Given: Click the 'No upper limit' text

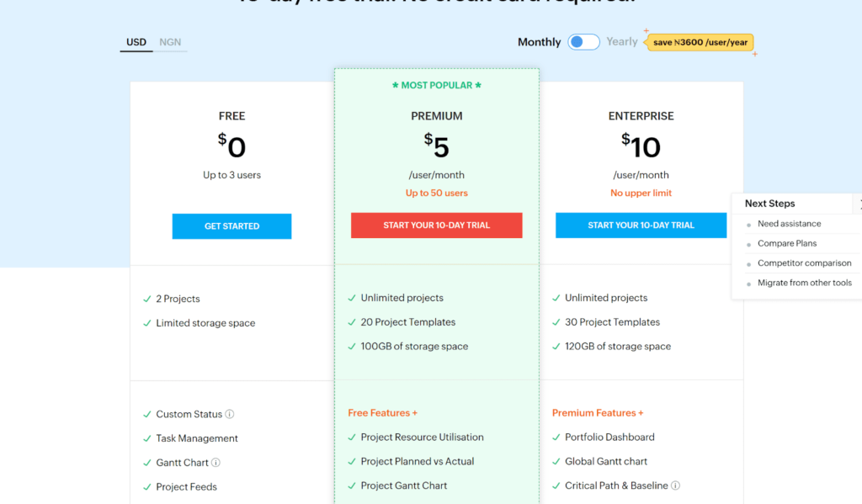Looking at the screenshot, I should (x=641, y=193).
